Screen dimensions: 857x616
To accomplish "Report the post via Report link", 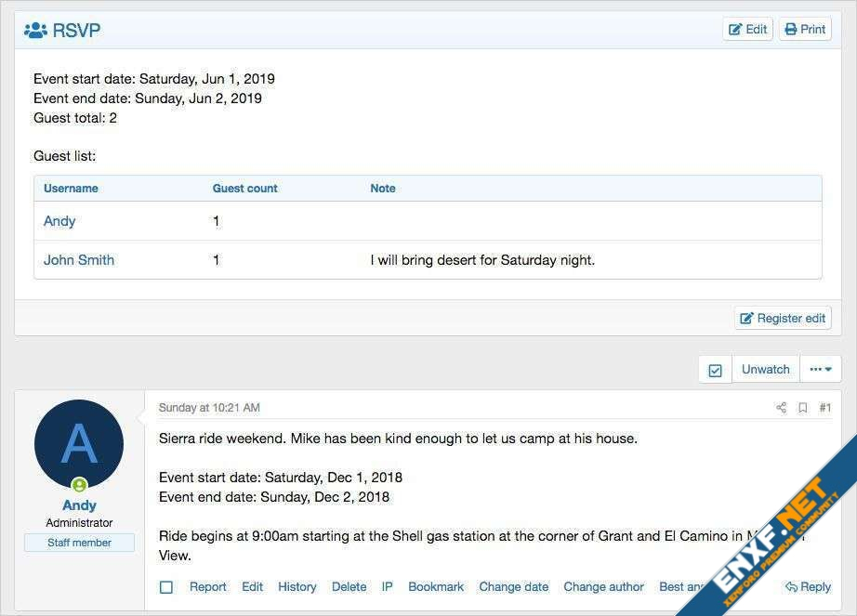I will click(208, 587).
